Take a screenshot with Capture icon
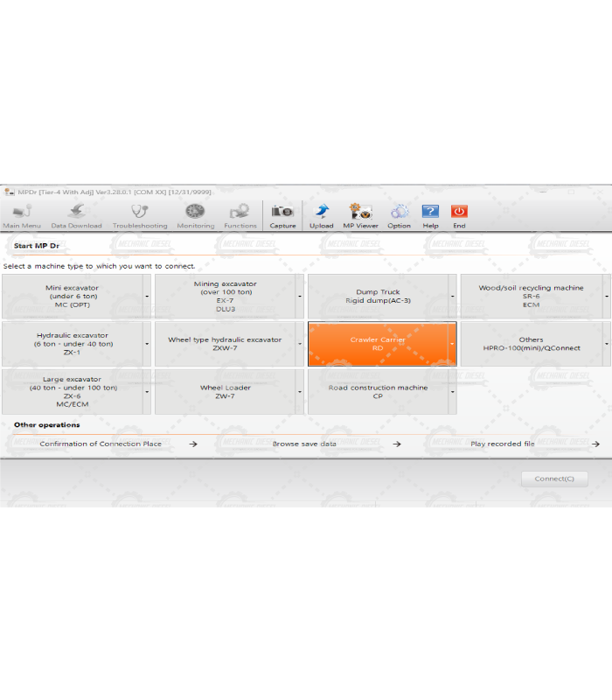The image size is (612, 700). (x=282, y=213)
